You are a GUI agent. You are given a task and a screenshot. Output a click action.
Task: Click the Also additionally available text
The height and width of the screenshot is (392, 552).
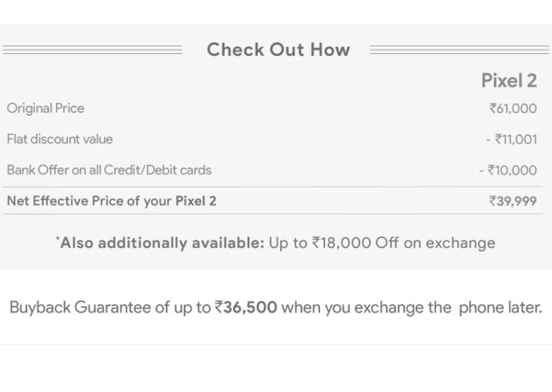point(162,243)
